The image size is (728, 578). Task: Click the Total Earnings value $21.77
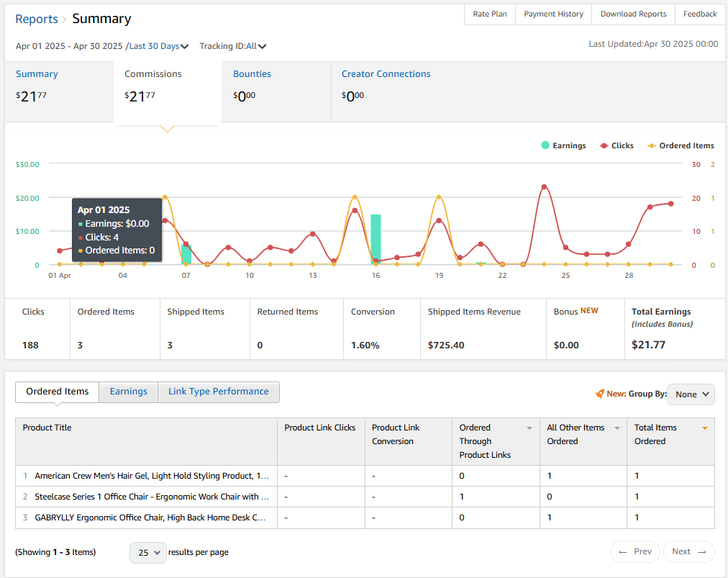pyautogui.click(x=648, y=345)
